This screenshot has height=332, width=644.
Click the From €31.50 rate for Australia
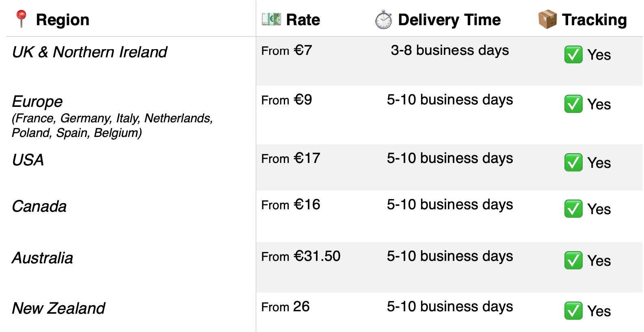pyautogui.click(x=301, y=256)
